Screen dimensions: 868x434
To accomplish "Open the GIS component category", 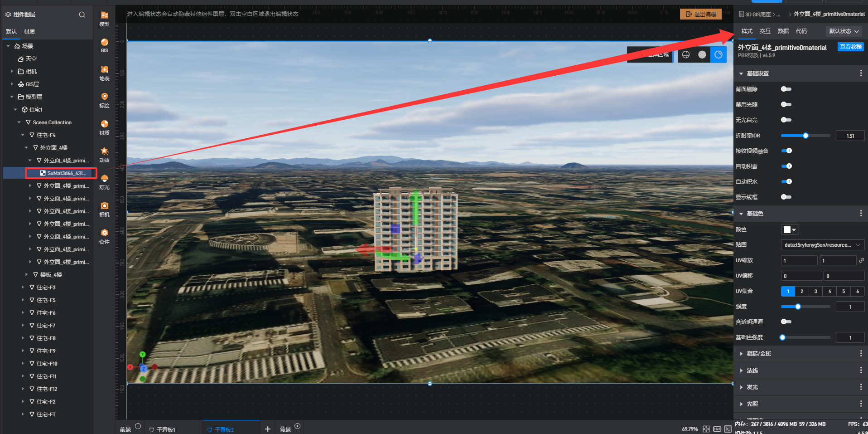I will (x=104, y=45).
